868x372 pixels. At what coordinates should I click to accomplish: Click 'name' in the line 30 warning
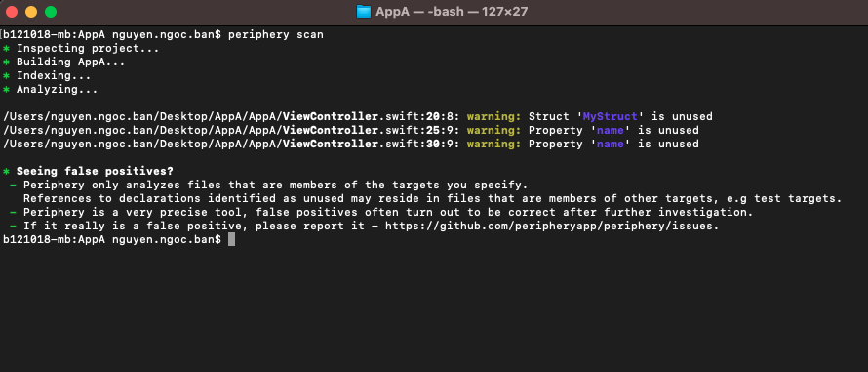[x=610, y=145]
